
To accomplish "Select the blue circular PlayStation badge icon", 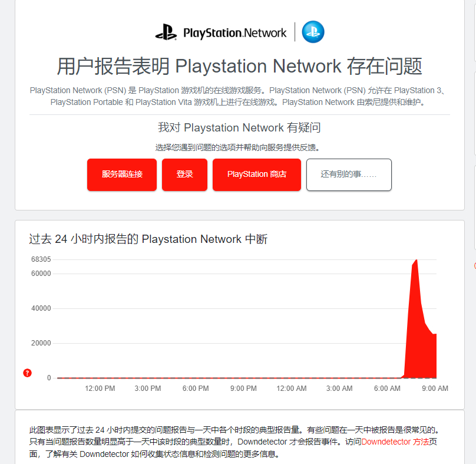I will (x=312, y=32).
